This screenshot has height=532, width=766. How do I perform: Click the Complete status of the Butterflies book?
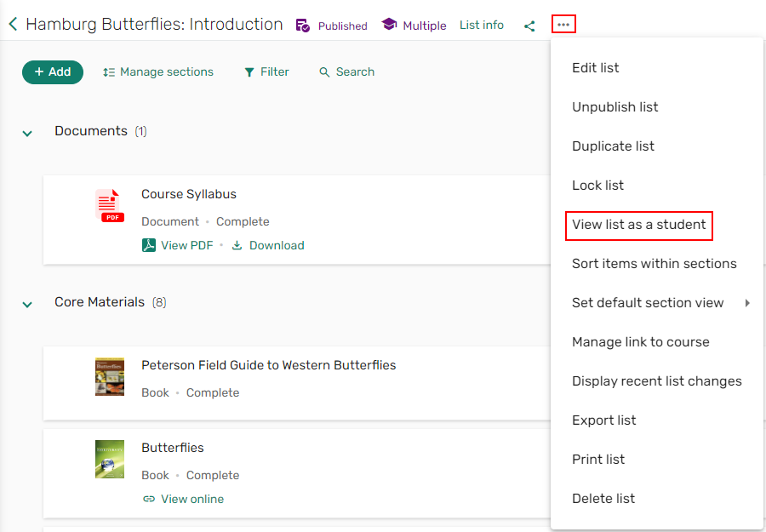point(213,475)
